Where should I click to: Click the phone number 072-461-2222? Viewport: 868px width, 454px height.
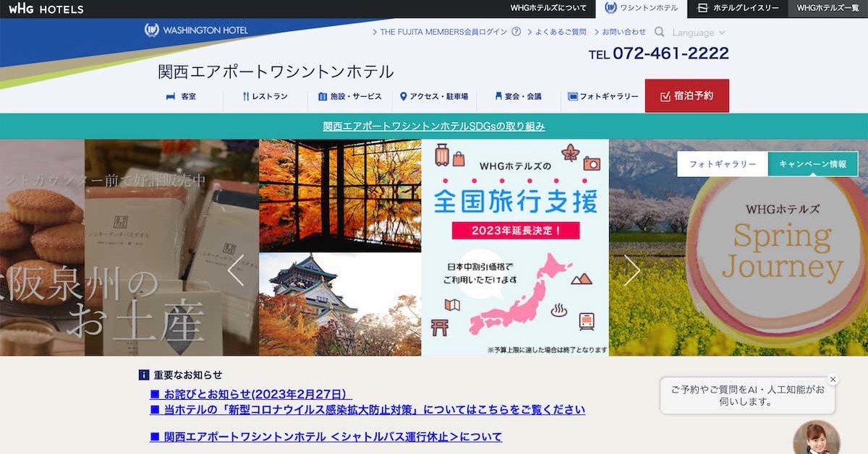[x=671, y=53]
